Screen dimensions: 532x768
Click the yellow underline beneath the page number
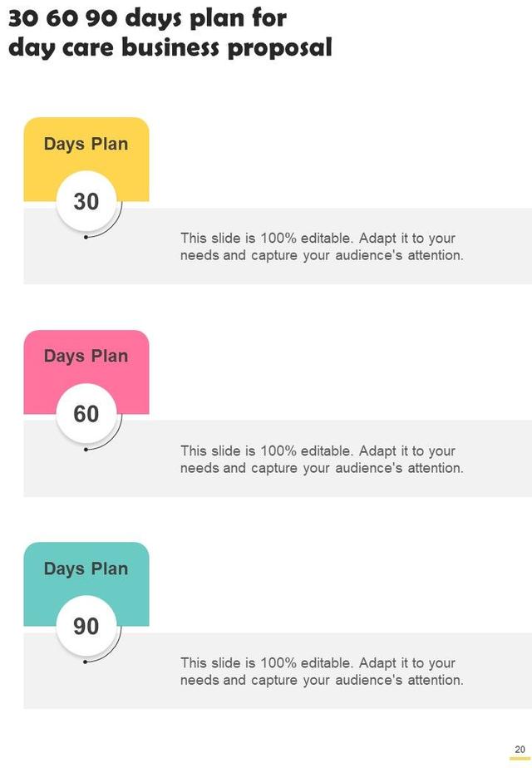[x=520, y=757]
